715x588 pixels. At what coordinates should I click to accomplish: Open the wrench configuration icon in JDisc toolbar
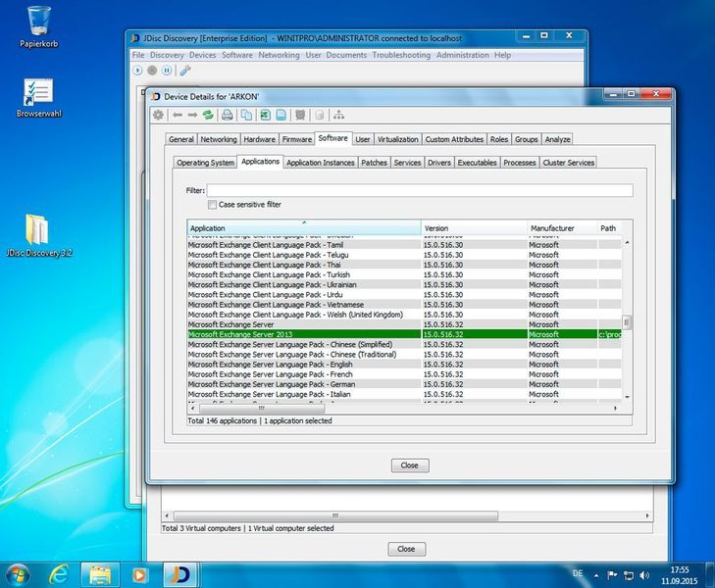184,71
